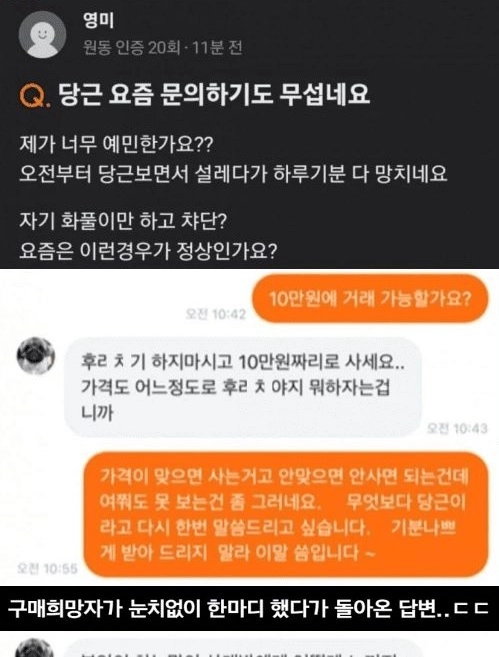The image size is (499, 657).
Task: Open the post title 당근 요즘 문의하기도 무섭네요
Action: coord(214,95)
